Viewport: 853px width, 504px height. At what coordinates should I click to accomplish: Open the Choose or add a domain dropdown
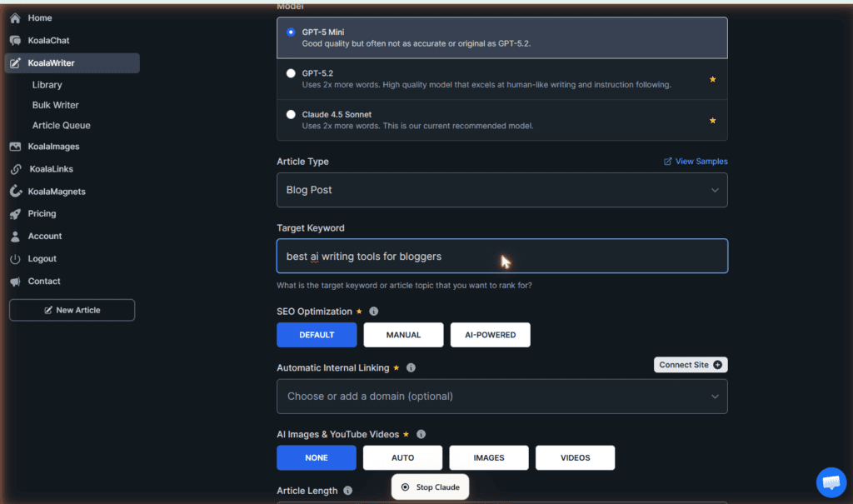coord(502,397)
